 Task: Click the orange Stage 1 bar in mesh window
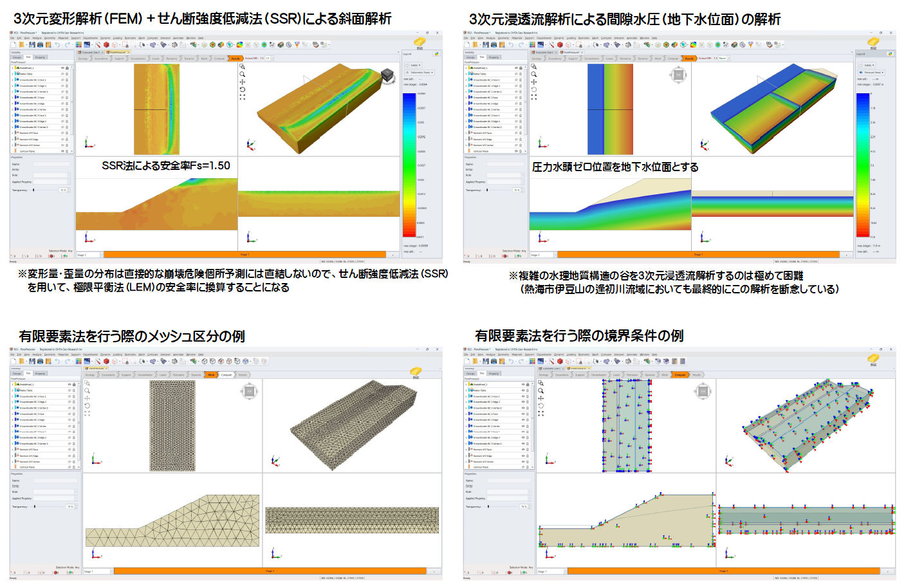coord(269,571)
